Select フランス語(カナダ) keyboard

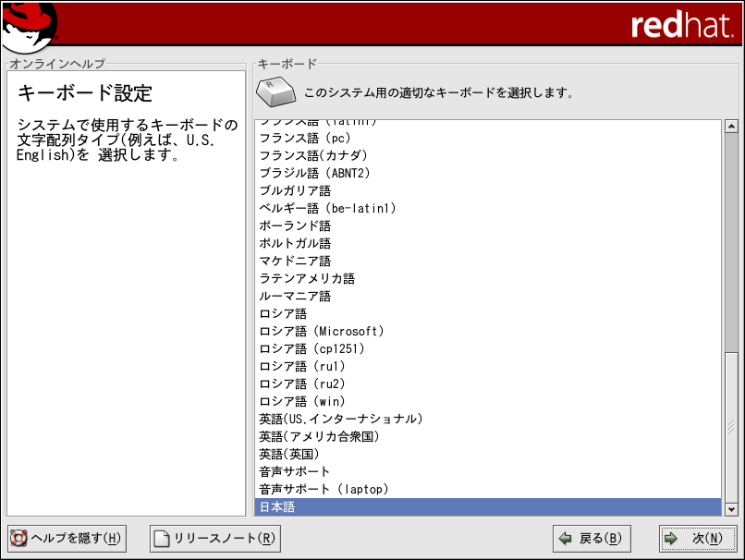[313, 155]
